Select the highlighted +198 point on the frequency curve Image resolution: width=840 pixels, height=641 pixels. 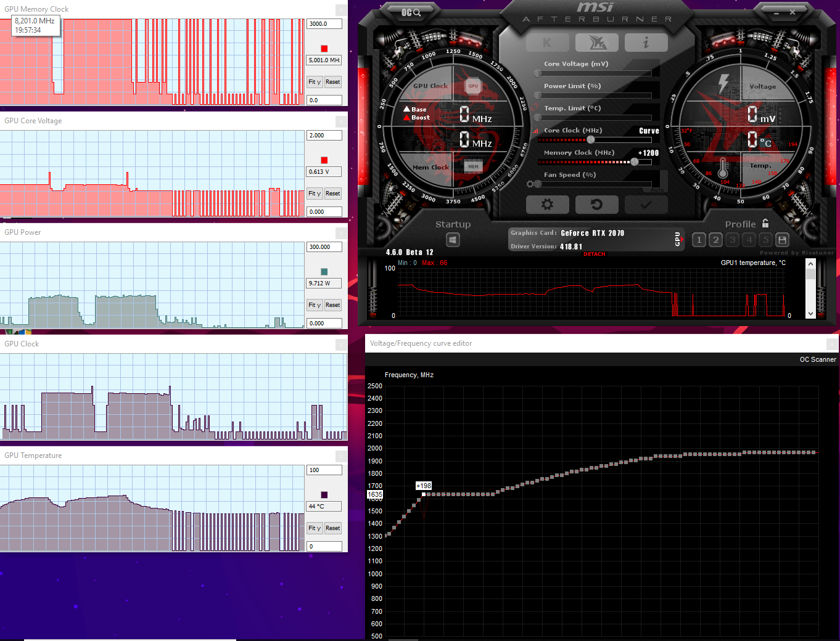pyautogui.click(x=424, y=494)
